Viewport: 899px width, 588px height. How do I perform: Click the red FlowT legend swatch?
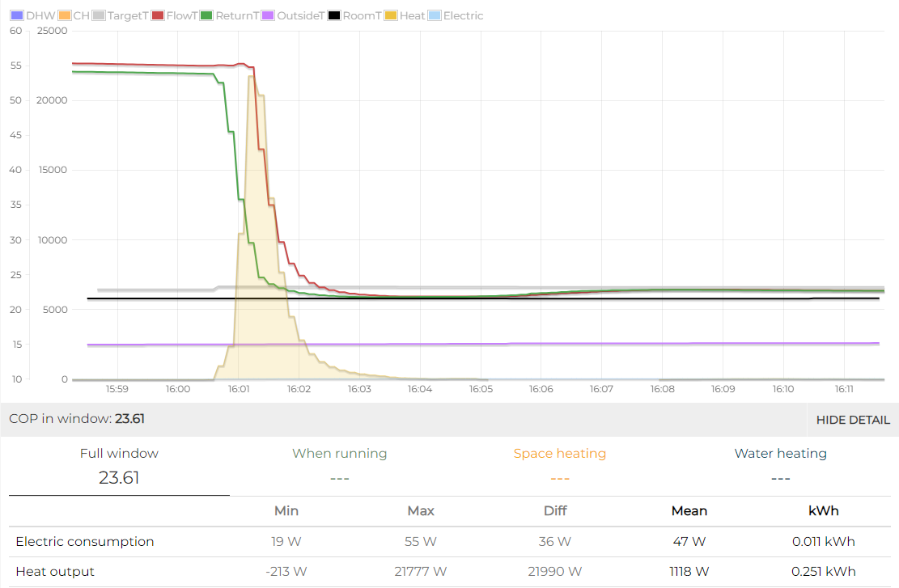(158, 15)
